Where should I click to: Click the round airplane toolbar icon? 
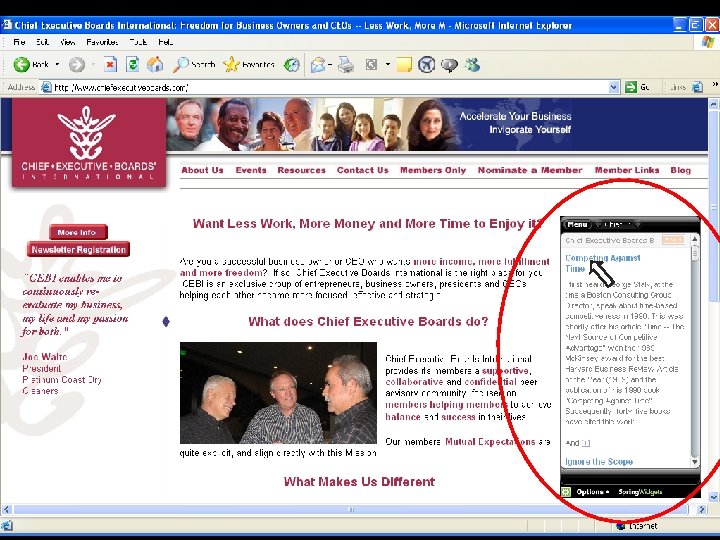(427, 65)
